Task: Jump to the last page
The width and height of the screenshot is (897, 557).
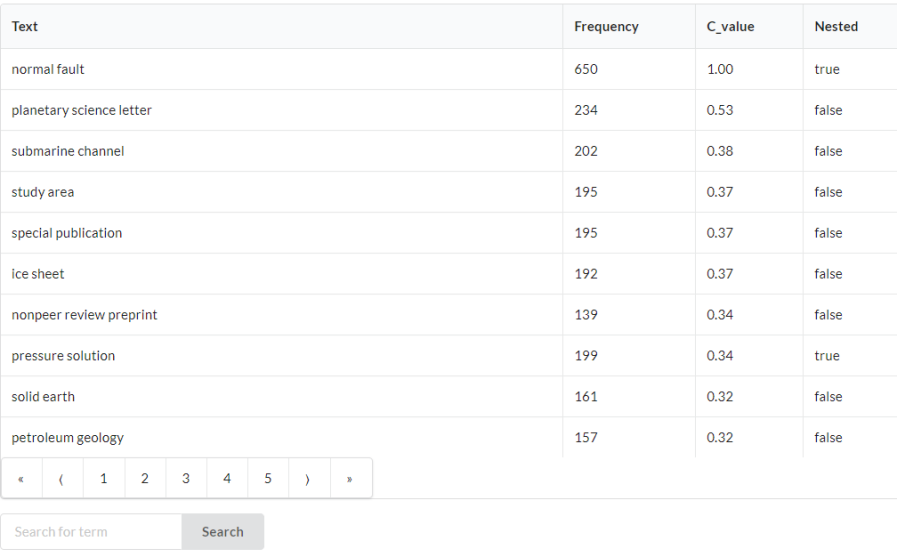Action: pyautogui.click(x=350, y=479)
